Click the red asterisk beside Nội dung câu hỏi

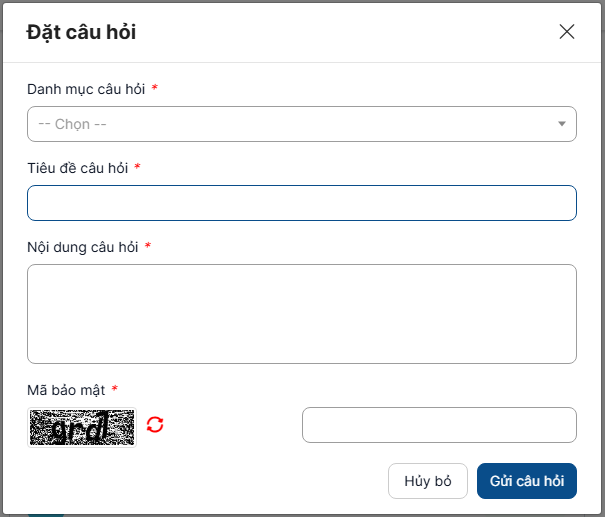pos(148,246)
